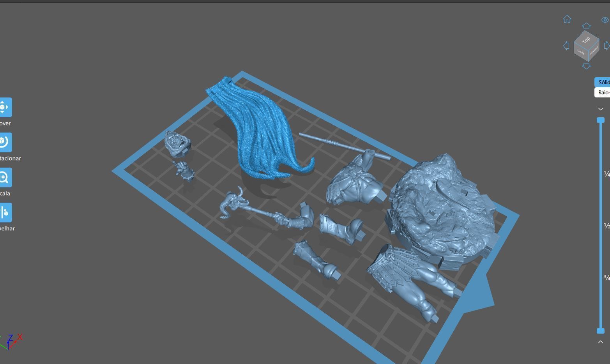This screenshot has height=364, width=610.
Task: Select the Escala (scale) tool icon
Action: tap(5, 177)
